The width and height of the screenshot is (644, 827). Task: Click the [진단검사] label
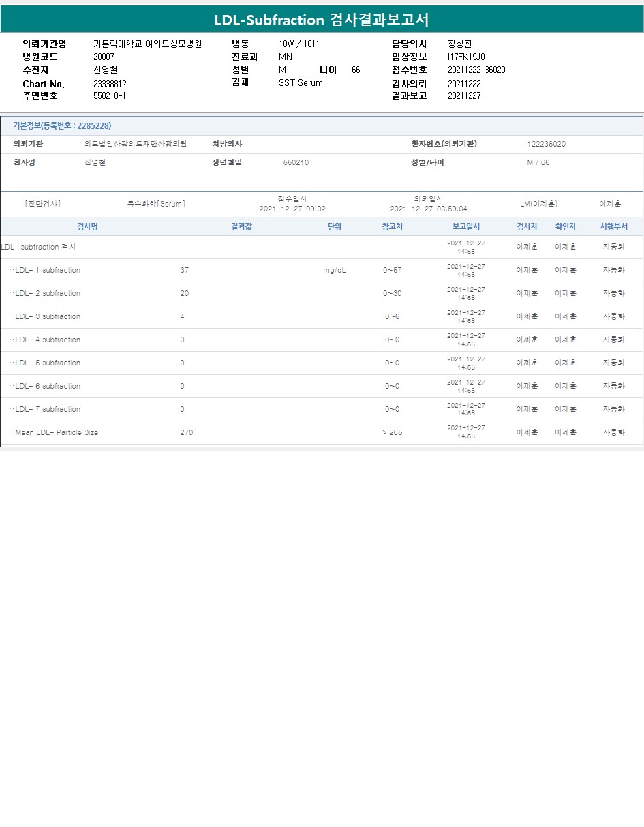(x=42, y=204)
